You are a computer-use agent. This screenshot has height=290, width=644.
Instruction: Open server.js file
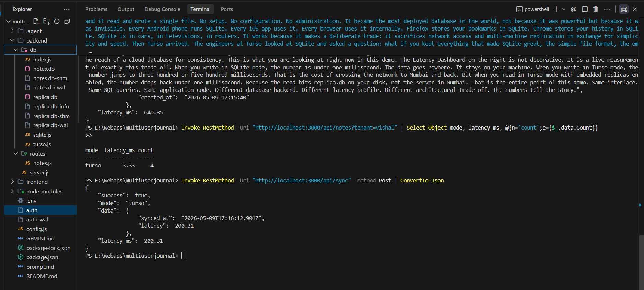40,172
